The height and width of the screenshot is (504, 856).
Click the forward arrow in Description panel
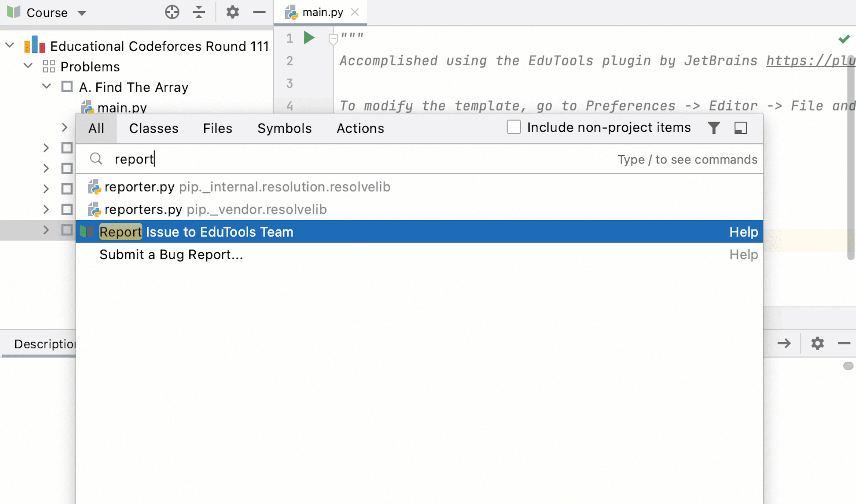[784, 343]
